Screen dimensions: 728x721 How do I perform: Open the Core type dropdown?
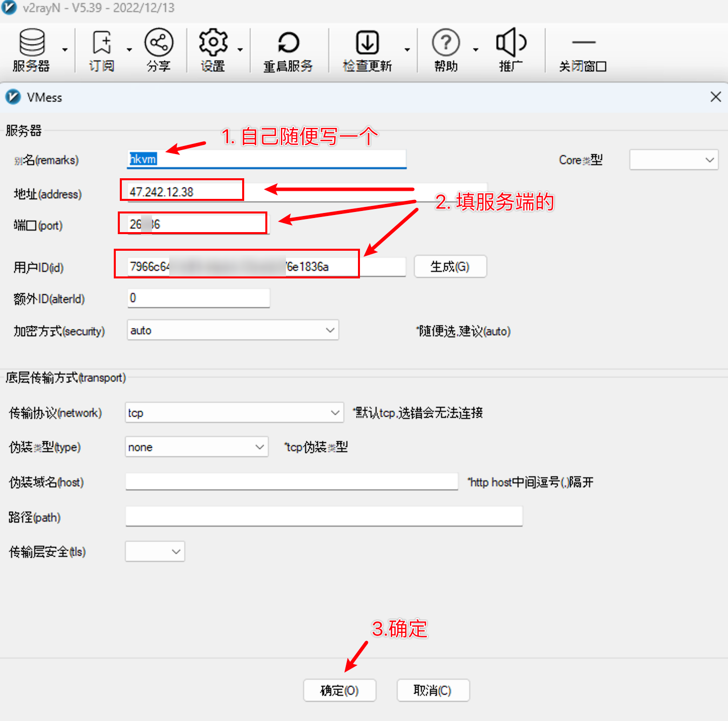tap(674, 160)
